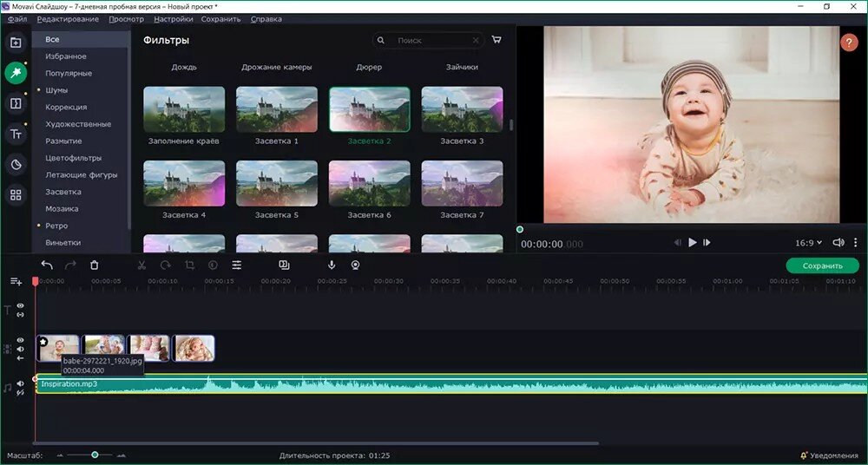Screen dimensions: 868x465
Task: Select the Inspiration.mp3 audio clip
Action: click(x=451, y=384)
